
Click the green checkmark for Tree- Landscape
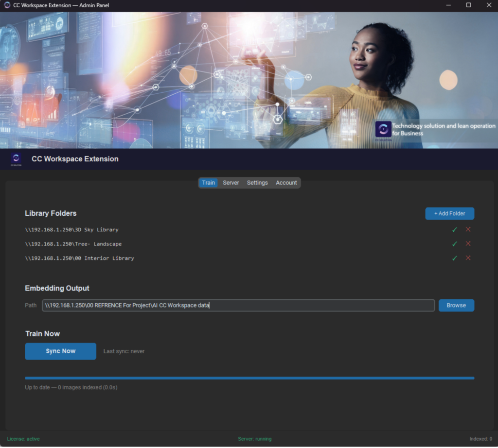pos(454,244)
